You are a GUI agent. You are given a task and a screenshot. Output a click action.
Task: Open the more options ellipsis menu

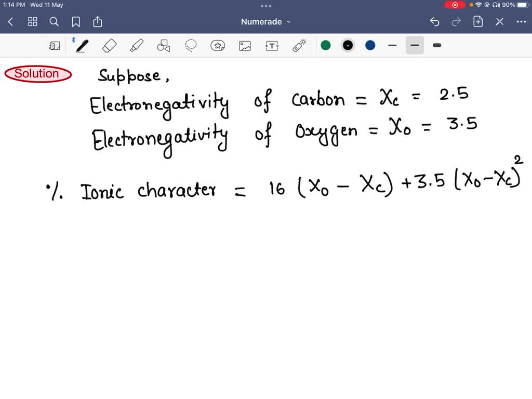click(522, 21)
